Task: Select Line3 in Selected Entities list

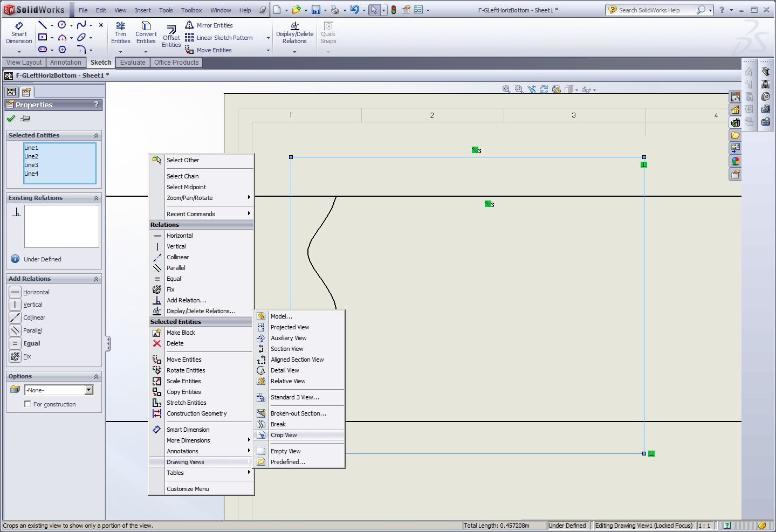Action: (31, 165)
